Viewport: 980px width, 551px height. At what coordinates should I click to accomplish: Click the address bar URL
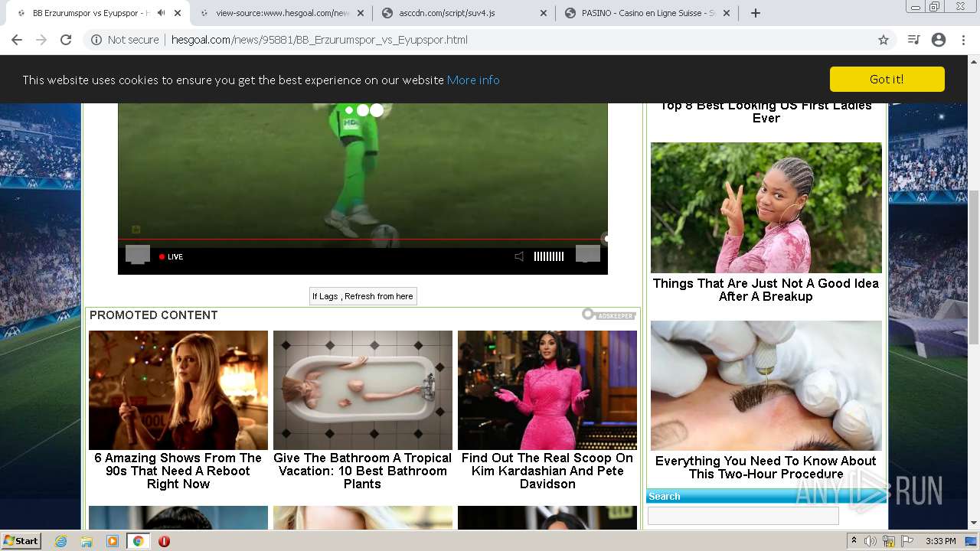[x=319, y=40]
